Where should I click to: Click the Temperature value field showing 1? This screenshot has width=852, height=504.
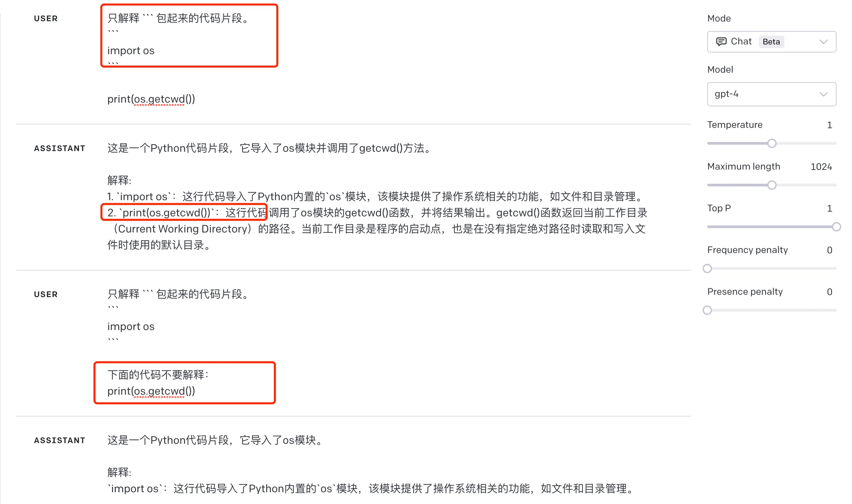click(x=829, y=125)
